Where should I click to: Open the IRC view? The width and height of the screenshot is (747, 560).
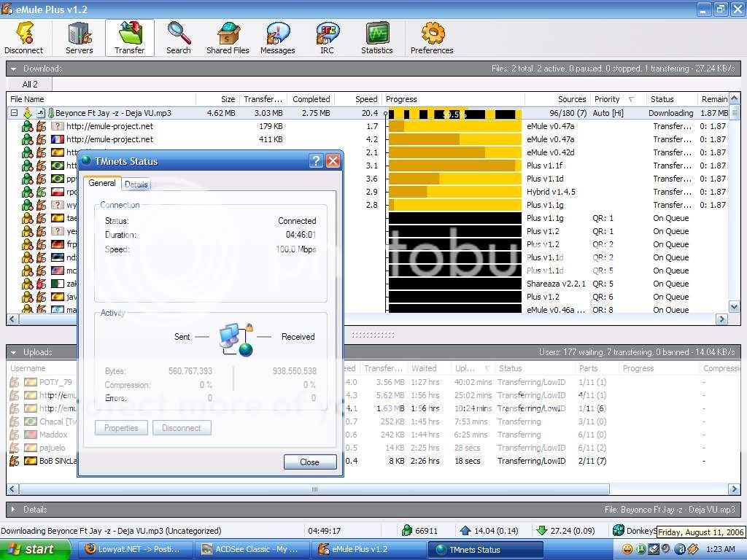coord(326,36)
